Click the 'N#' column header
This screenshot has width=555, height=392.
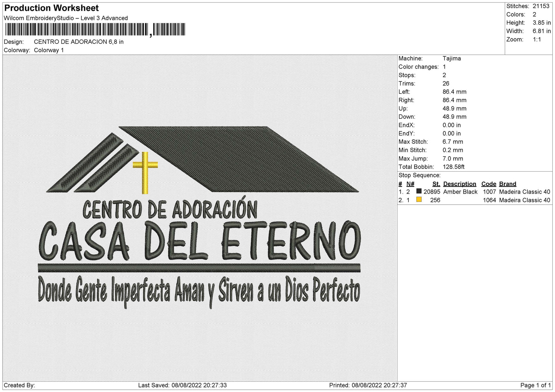pyautogui.click(x=410, y=184)
